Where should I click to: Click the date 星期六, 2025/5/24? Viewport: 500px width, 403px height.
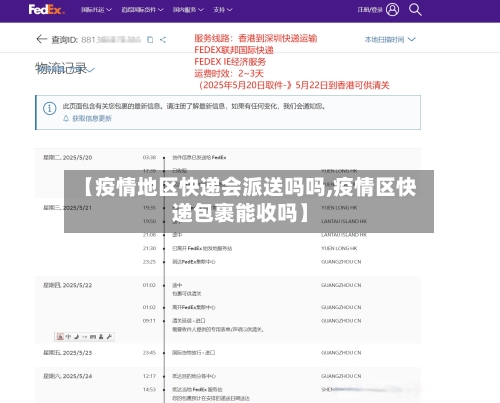tap(68, 376)
